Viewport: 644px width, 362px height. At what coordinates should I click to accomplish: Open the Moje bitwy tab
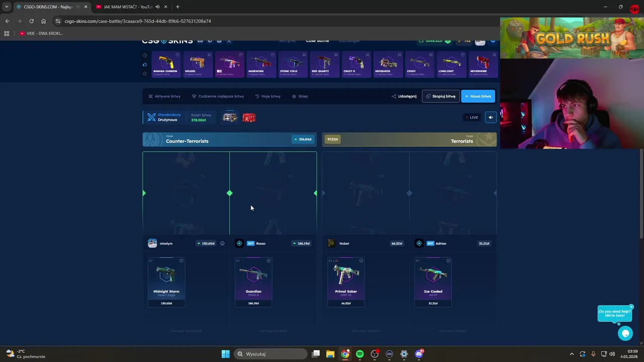click(x=268, y=96)
